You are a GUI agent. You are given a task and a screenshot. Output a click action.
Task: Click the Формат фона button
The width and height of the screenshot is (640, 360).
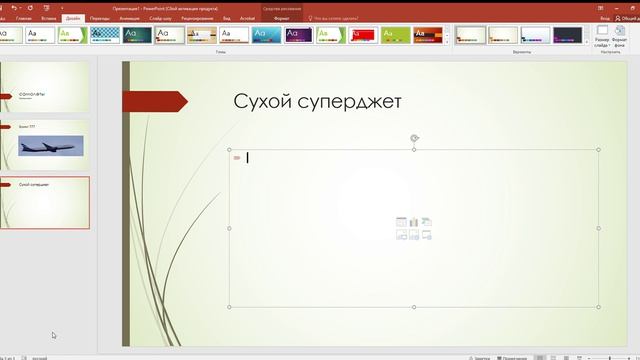coord(619,36)
